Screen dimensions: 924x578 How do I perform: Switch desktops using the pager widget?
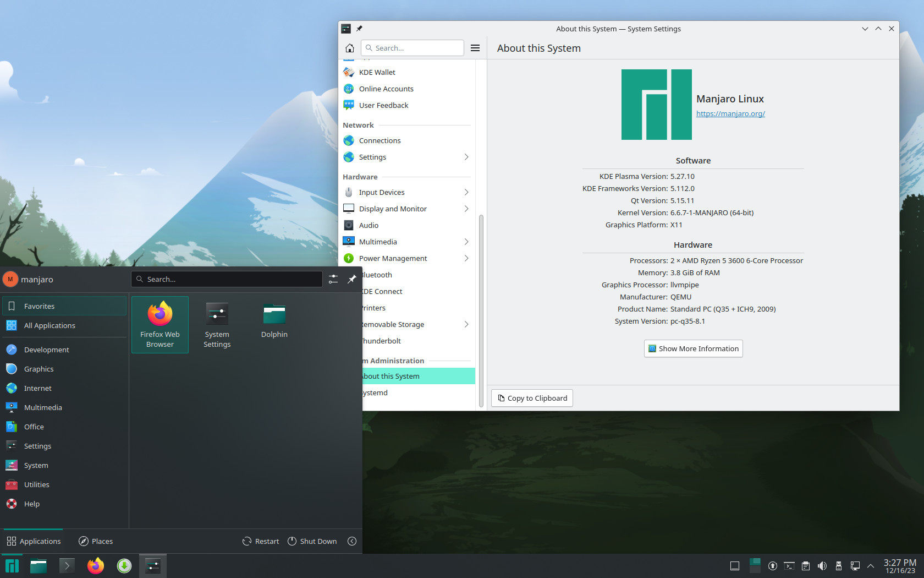(x=755, y=566)
